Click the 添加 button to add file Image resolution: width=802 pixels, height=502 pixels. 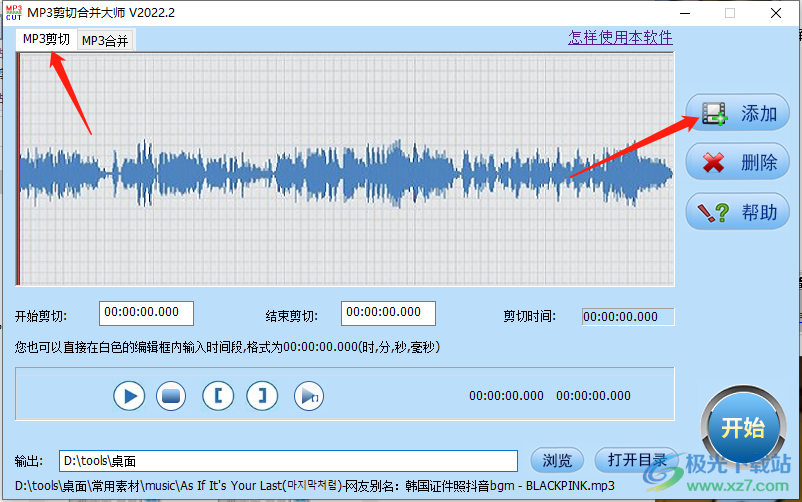738,113
